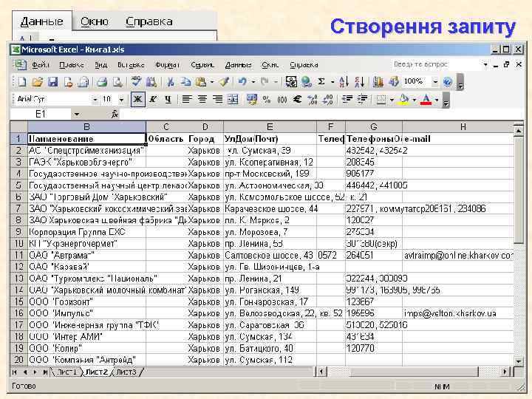Image resolution: width=532 pixels, height=399 pixels.
Task: Click the AutoSum sigma icon
Action: click(321, 82)
